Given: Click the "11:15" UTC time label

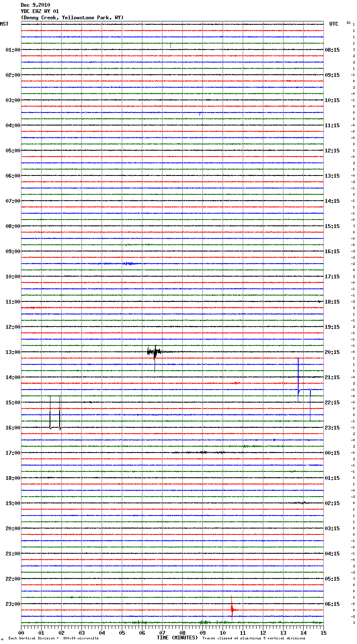Looking at the screenshot, I should [332, 126].
